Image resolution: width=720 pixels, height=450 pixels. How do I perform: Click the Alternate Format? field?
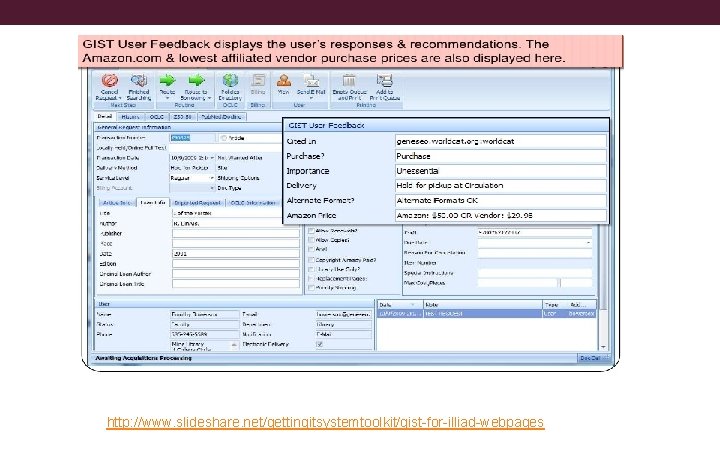(501, 200)
